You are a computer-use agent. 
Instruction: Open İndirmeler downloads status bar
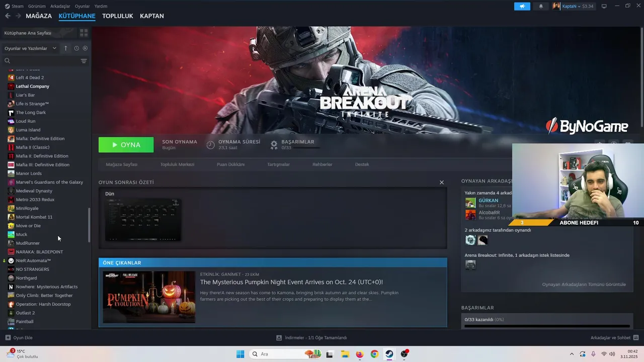coord(311,338)
